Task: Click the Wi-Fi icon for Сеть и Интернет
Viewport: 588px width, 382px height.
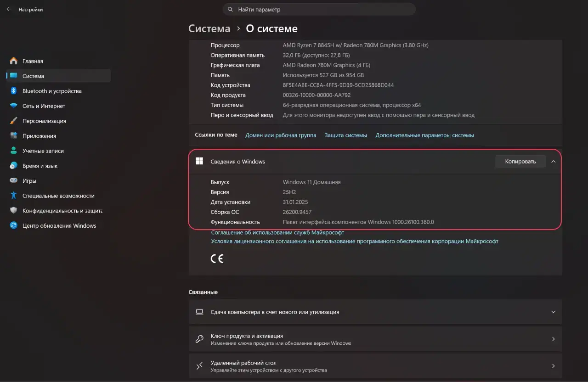Action: click(14, 106)
